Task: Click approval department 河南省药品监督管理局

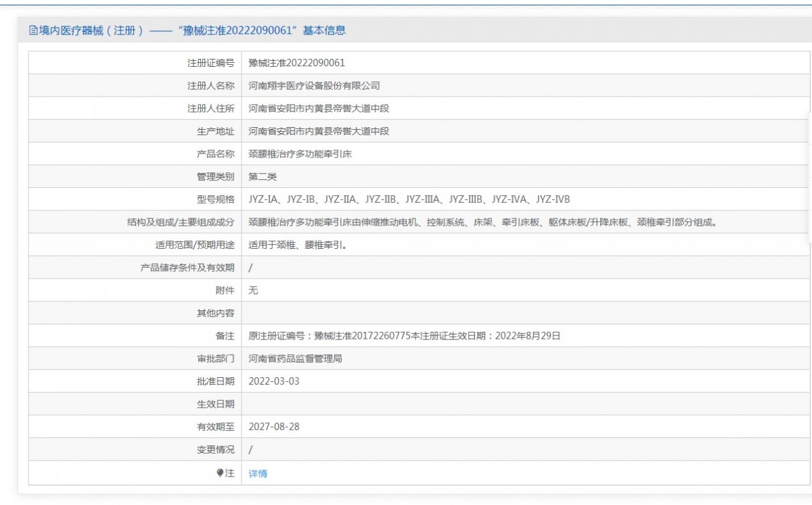Action: [x=295, y=358]
